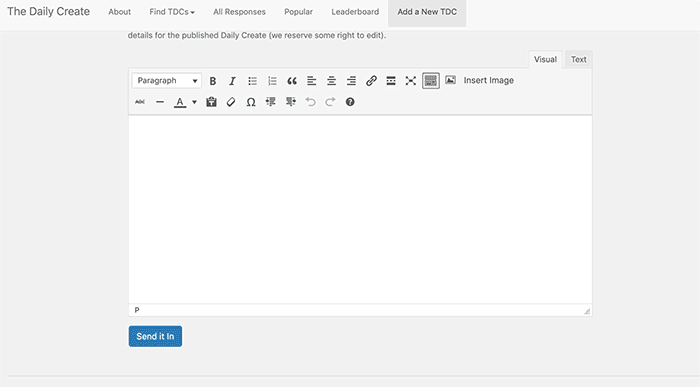This screenshot has height=387, width=700.
Task: Insert a numbered list
Action: pos(272,81)
